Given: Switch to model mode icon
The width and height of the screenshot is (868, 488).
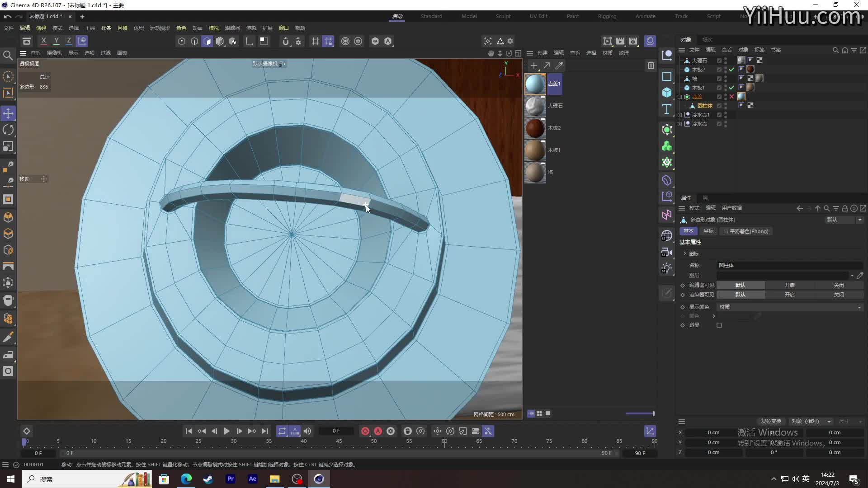Looking at the screenshot, I should [220, 41].
